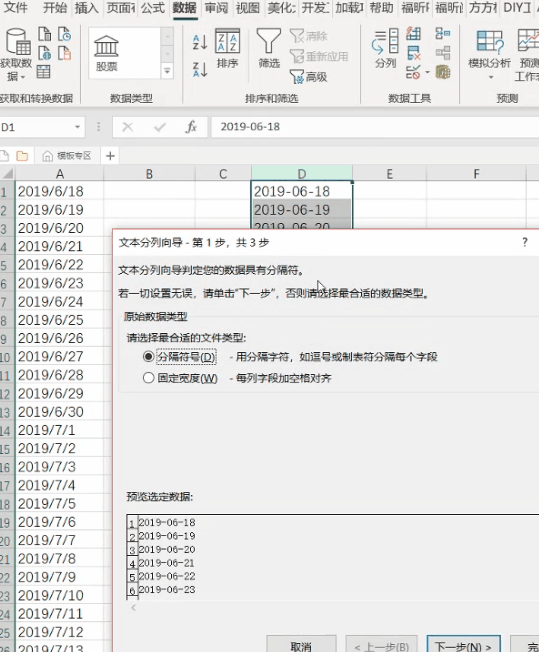Click the Consolidate icon
Screen dimensions: 539x652
click(x=443, y=33)
